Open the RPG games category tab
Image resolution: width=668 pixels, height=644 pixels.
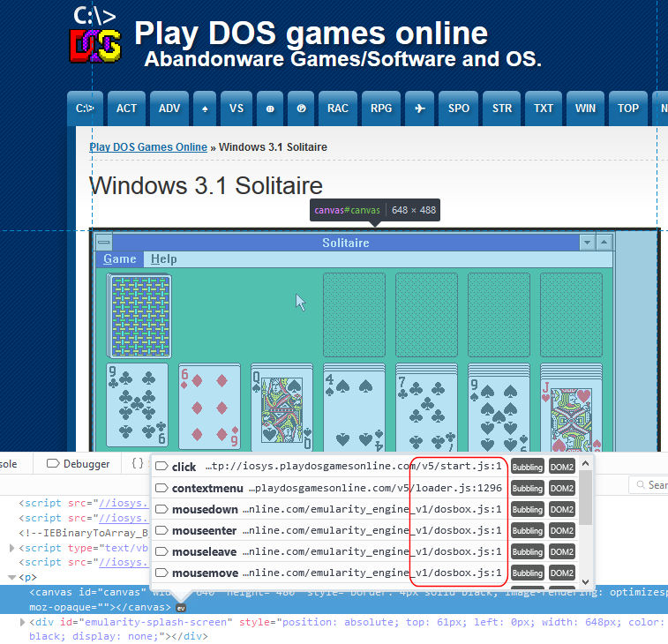(x=381, y=109)
